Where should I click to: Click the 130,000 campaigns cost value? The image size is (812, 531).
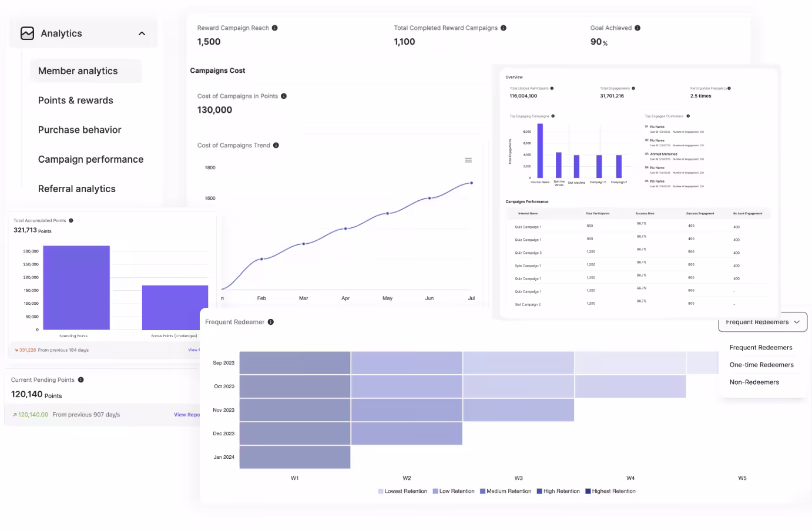[214, 110]
